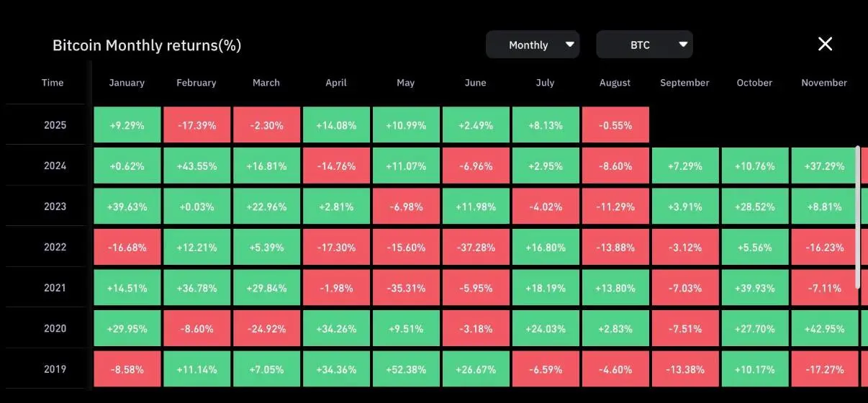Click the 2024 February +43.55% cell
Image resolution: width=868 pixels, height=403 pixels.
pos(196,166)
